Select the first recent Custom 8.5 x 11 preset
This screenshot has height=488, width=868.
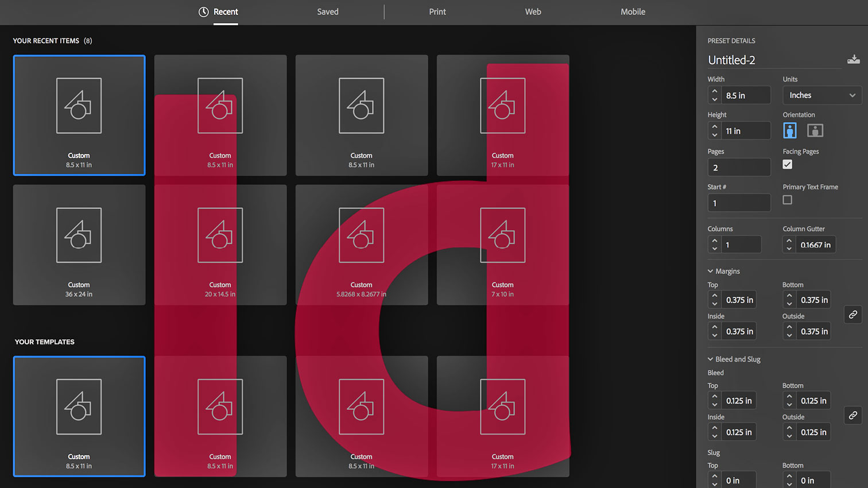[79, 115]
